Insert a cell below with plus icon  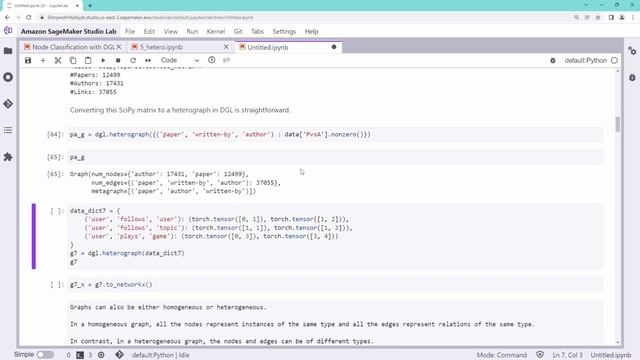click(x=43, y=60)
